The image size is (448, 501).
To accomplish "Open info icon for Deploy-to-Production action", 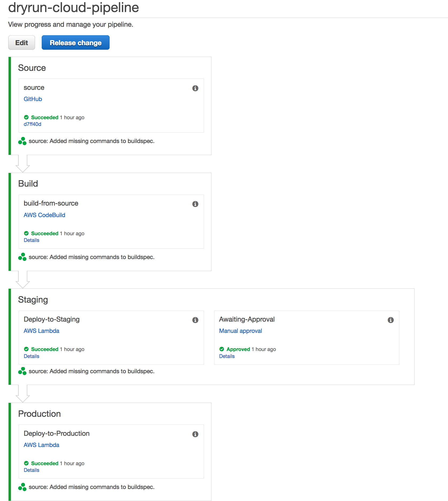I will 195,434.
